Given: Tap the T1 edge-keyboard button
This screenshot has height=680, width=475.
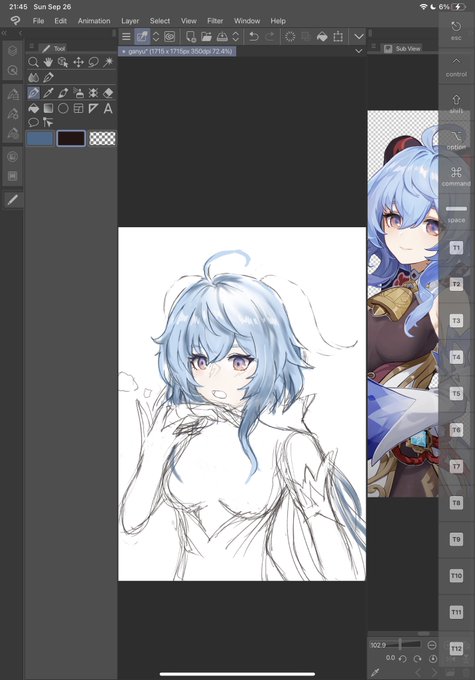Looking at the screenshot, I should pyautogui.click(x=456, y=248).
